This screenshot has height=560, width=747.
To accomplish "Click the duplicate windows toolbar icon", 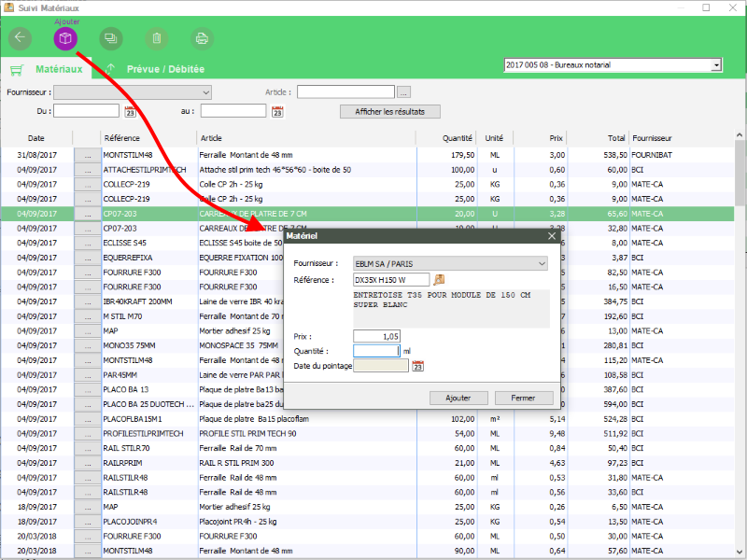I will (111, 38).
